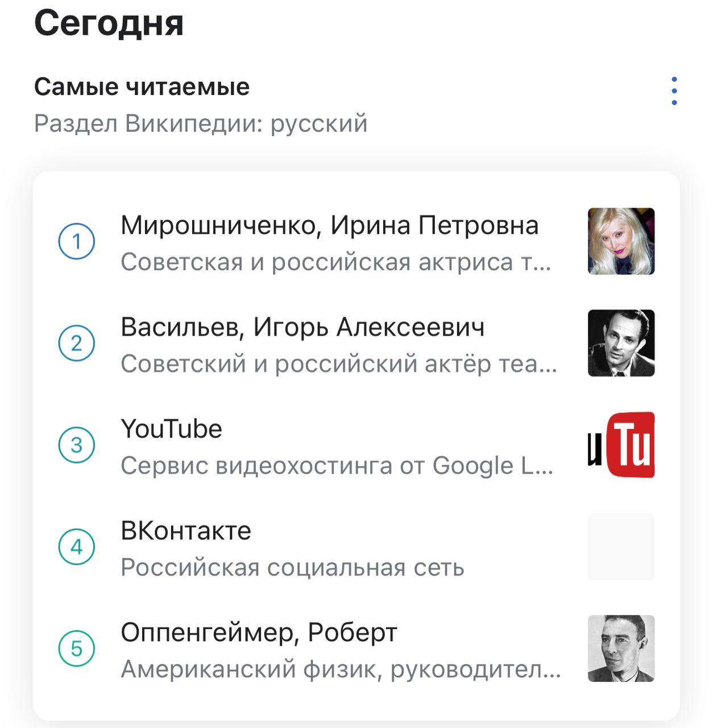713x728 pixels.
Task: Open the blank ВКонтакте thumbnail placeholder
Action: [621, 547]
